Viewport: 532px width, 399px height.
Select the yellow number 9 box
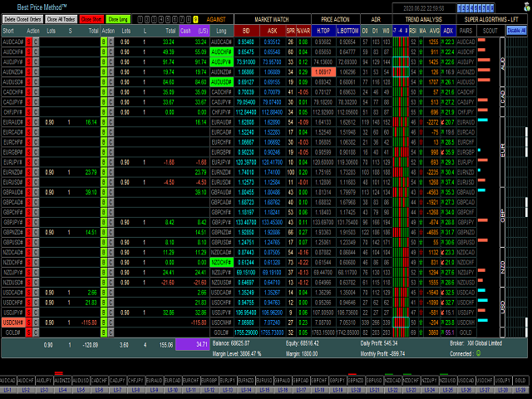(196, 20)
